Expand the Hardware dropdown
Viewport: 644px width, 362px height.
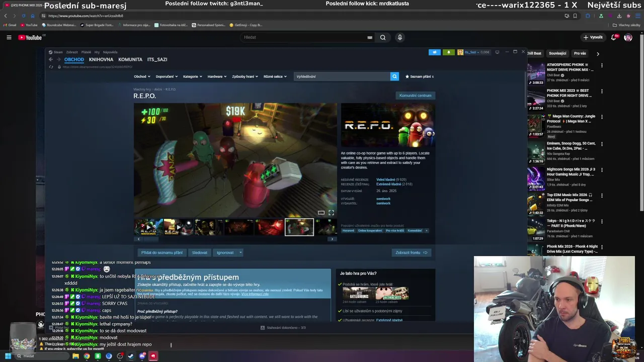click(x=217, y=76)
